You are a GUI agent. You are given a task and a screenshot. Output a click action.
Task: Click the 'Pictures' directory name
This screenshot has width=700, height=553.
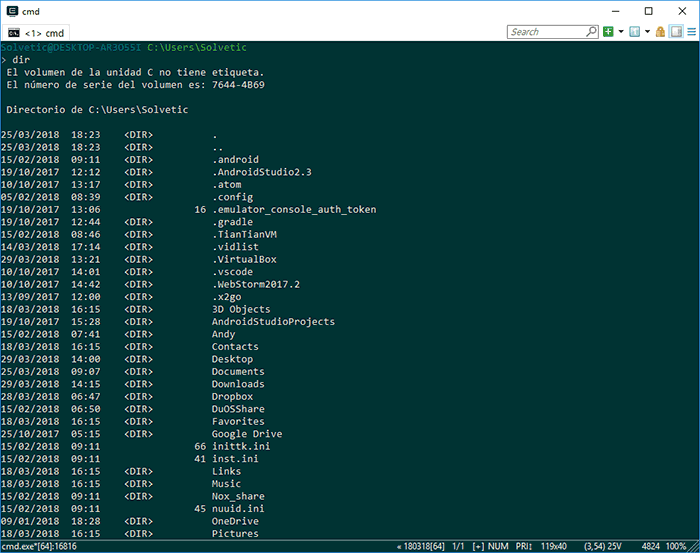coord(235,534)
